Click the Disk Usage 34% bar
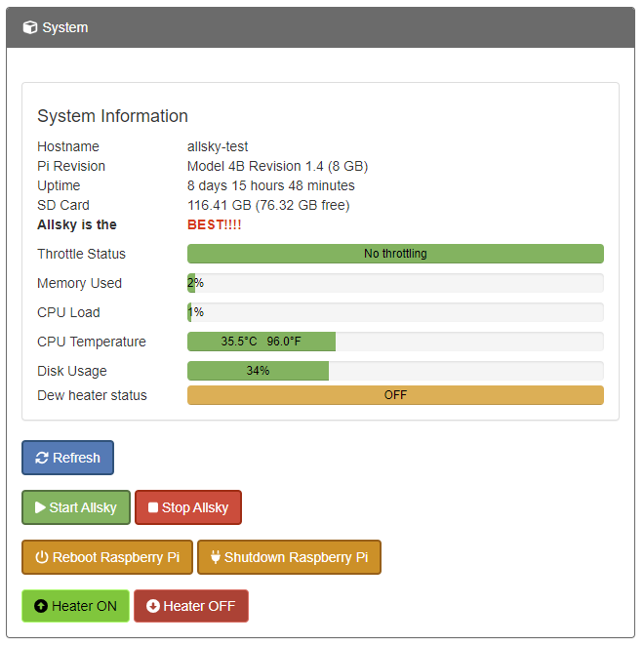The width and height of the screenshot is (644, 645). (258, 371)
